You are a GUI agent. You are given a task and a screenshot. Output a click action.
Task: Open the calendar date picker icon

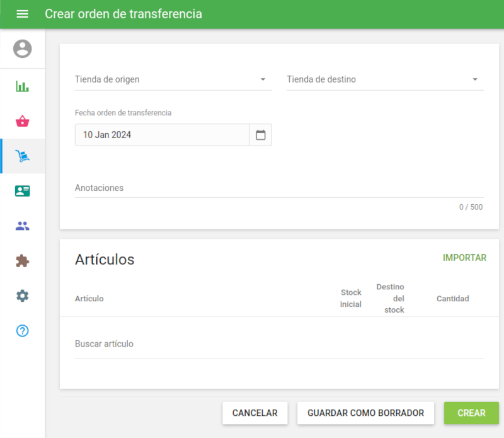260,134
